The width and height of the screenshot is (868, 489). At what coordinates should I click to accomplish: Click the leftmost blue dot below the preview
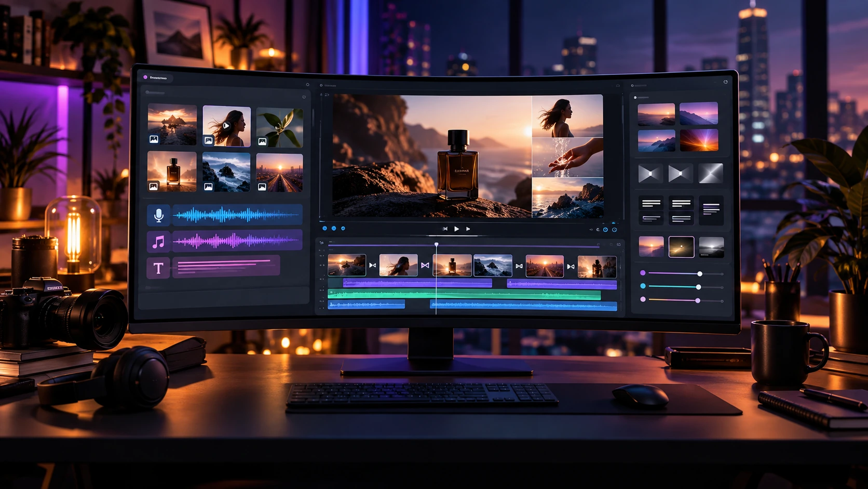point(325,228)
